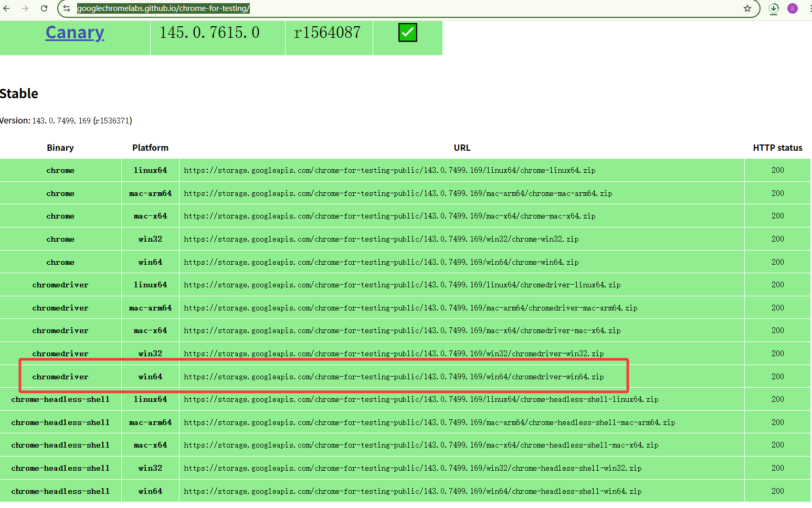Viewport: 812px width, 508px height.
Task: Select the chromedriver-mac-x64.zip URL
Action: pyautogui.click(x=402, y=330)
